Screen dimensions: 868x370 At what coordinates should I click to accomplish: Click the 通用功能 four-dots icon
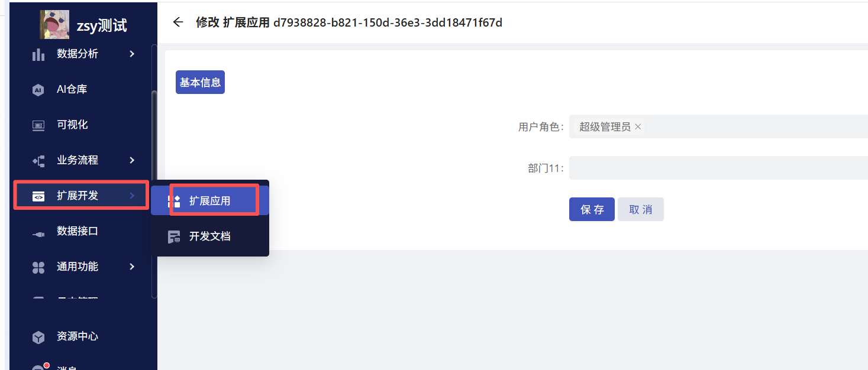click(x=38, y=267)
